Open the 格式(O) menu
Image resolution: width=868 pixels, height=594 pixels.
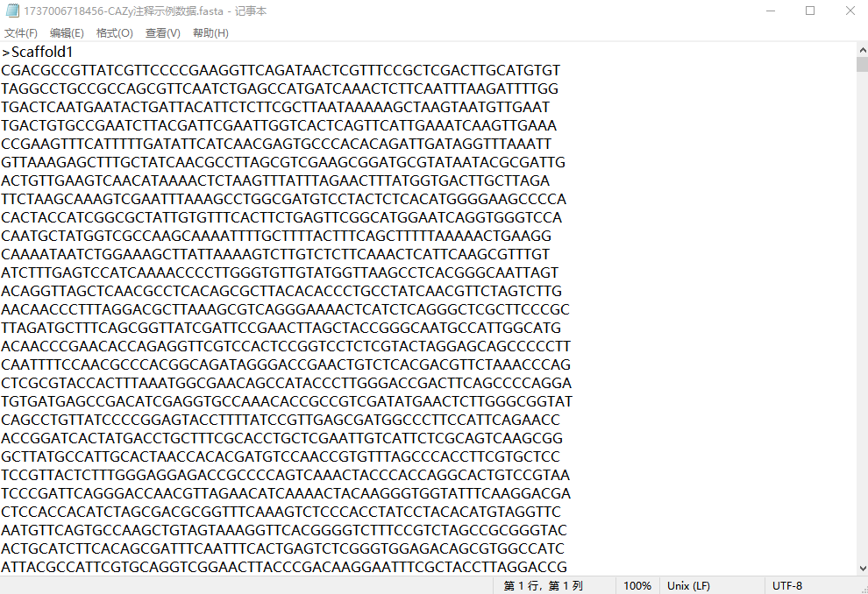114,33
